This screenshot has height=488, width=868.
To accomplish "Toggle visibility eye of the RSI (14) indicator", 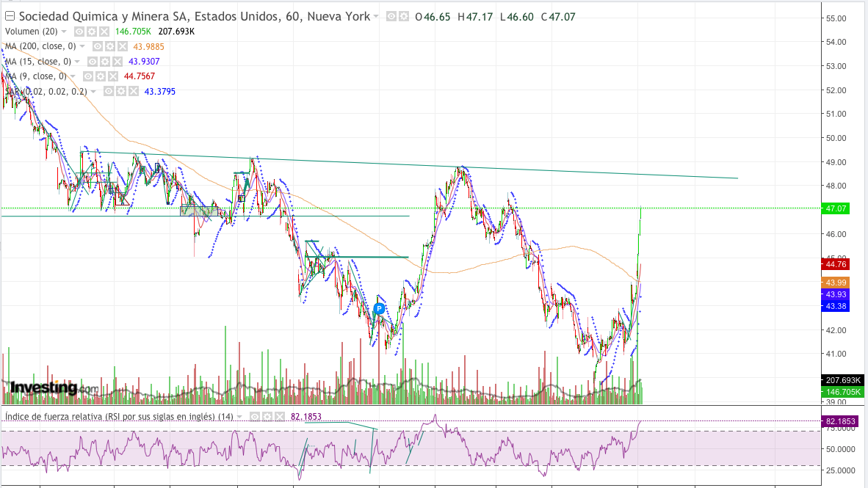I will pos(255,417).
